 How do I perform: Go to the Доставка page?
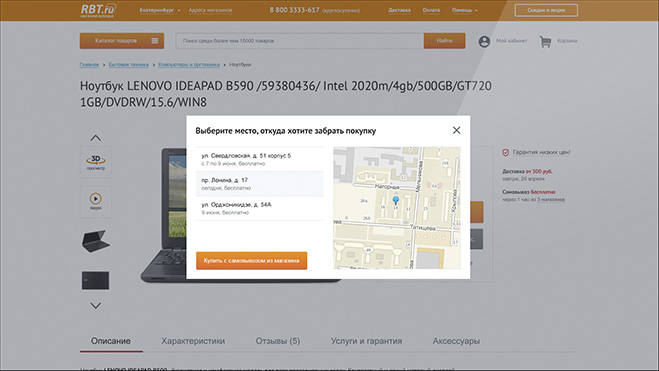click(x=399, y=10)
